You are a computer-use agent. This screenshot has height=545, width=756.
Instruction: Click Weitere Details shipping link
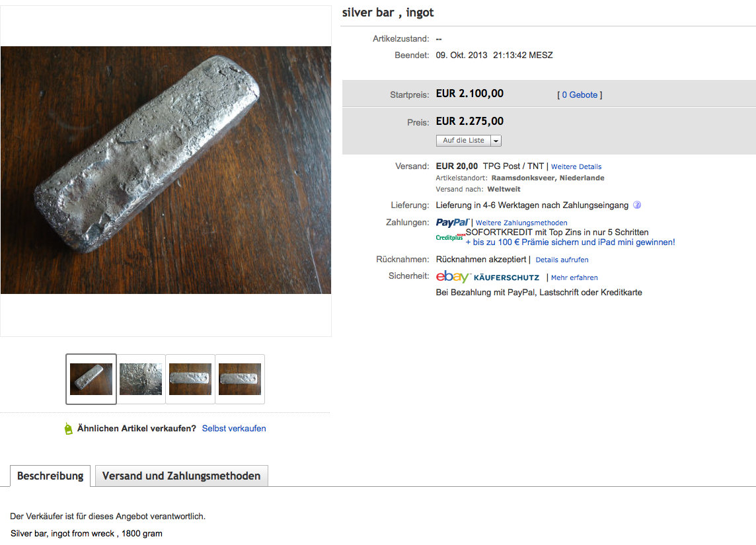(x=576, y=166)
